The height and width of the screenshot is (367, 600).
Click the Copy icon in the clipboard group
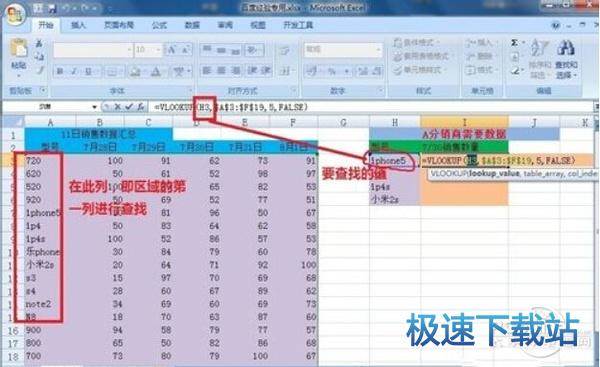39,57
